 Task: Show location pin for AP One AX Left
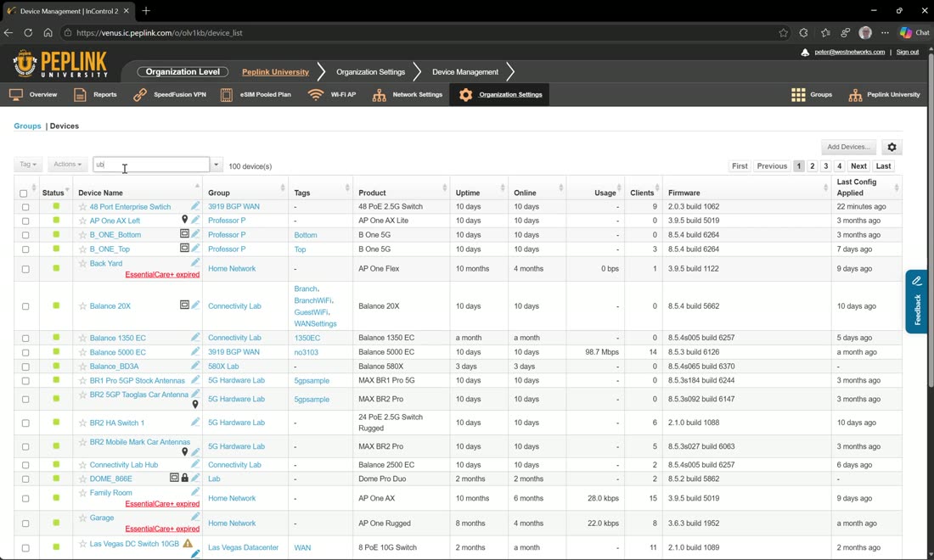click(x=184, y=220)
